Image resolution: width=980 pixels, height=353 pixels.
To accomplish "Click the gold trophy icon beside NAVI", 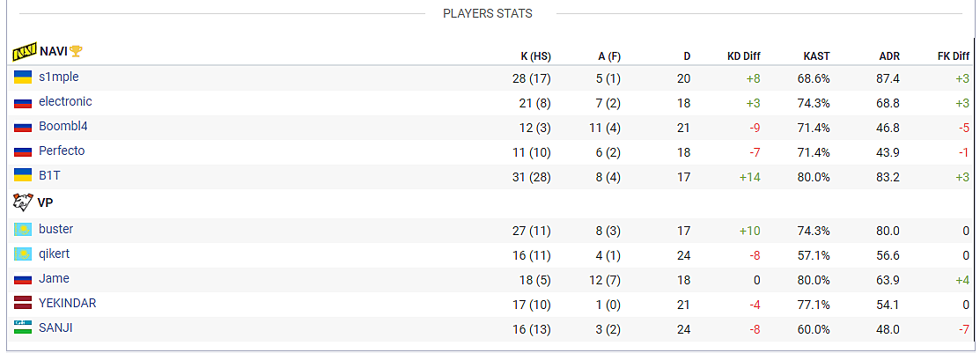I will point(76,51).
